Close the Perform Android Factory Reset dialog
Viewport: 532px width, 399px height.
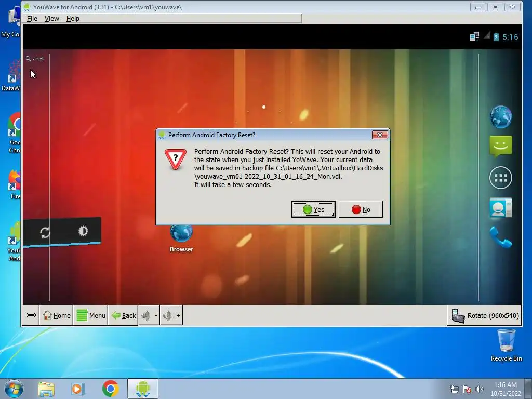pos(380,135)
